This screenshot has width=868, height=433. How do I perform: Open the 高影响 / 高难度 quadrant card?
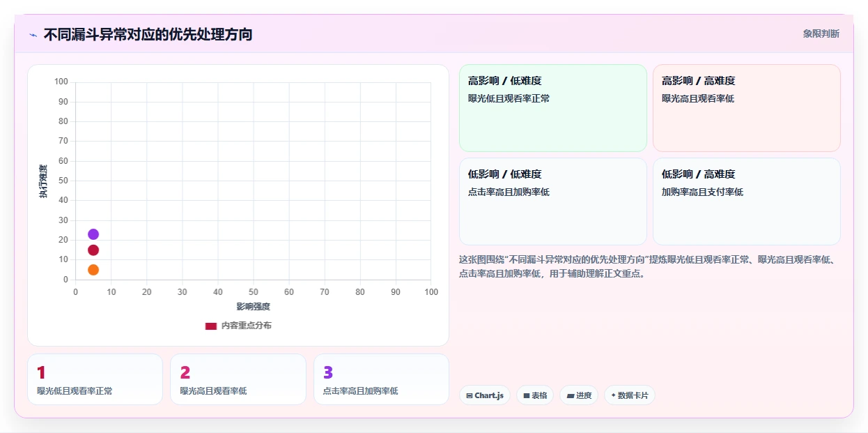(747, 108)
